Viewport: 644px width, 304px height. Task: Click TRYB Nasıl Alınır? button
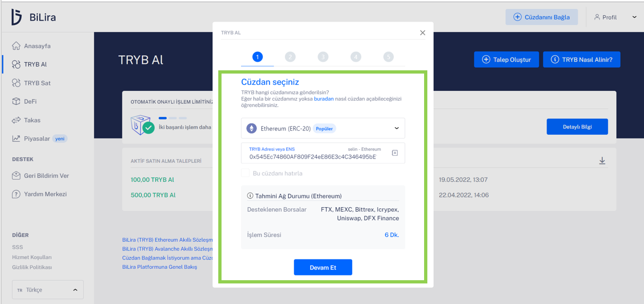click(x=582, y=60)
